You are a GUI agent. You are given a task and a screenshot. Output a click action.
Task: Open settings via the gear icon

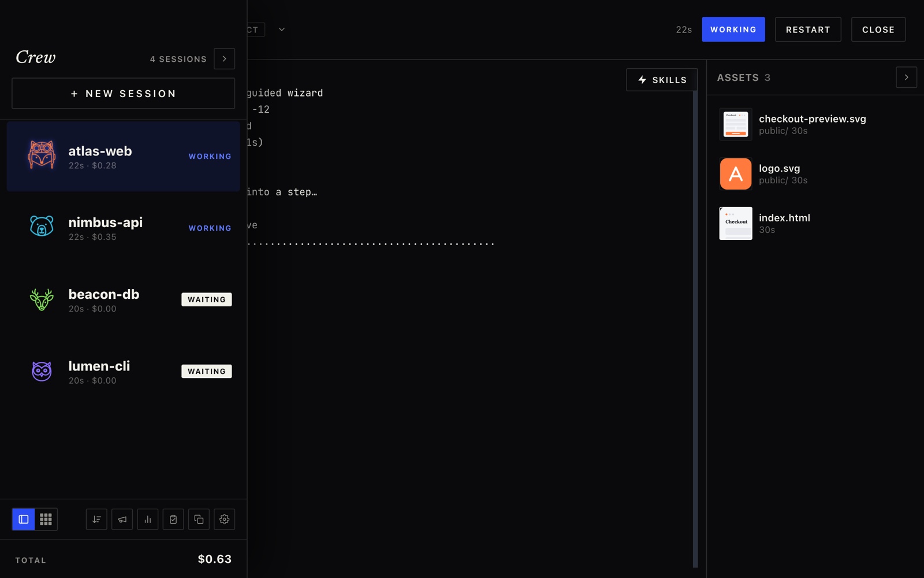pyautogui.click(x=225, y=519)
